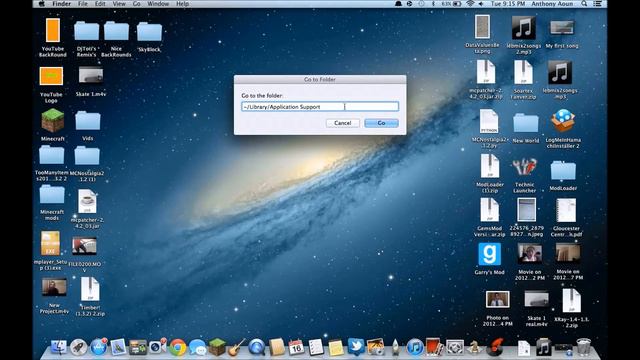Launch Minecraft grass block in dock

pyautogui.click(x=217, y=347)
